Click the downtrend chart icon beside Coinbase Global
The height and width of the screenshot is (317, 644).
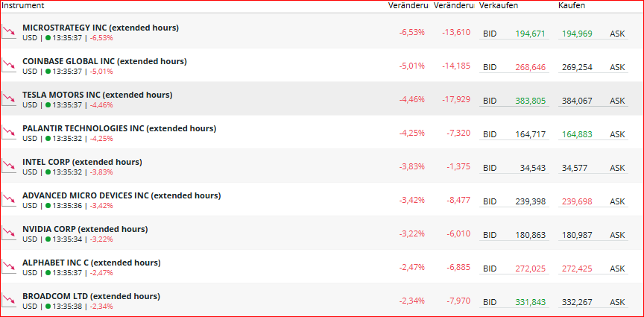coord(9,66)
